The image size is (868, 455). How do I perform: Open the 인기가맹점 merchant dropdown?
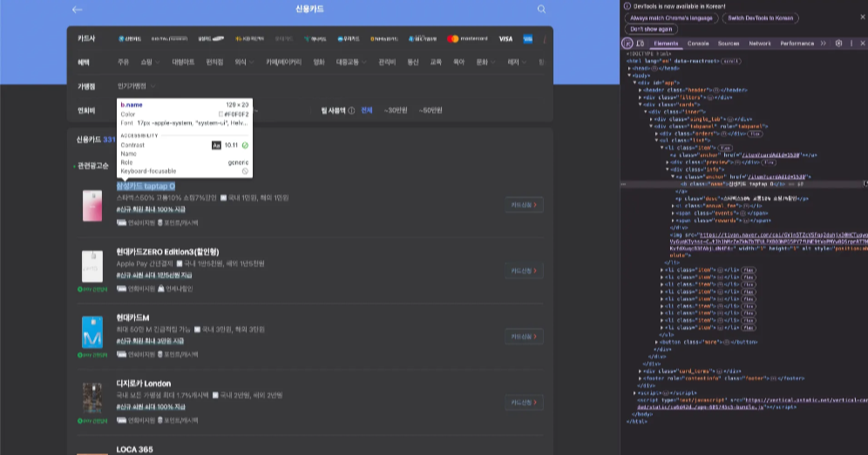tap(136, 86)
